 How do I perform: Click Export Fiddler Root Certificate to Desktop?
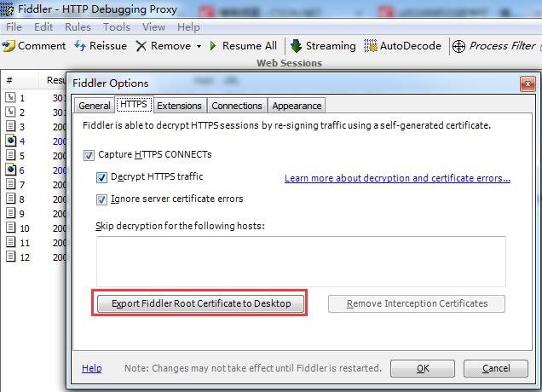point(201,303)
